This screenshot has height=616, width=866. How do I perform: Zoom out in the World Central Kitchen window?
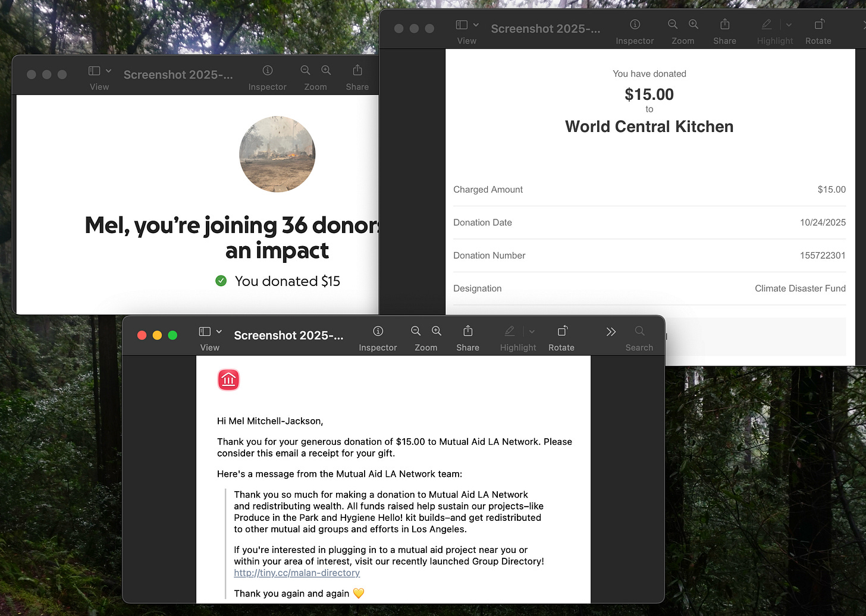(x=673, y=24)
